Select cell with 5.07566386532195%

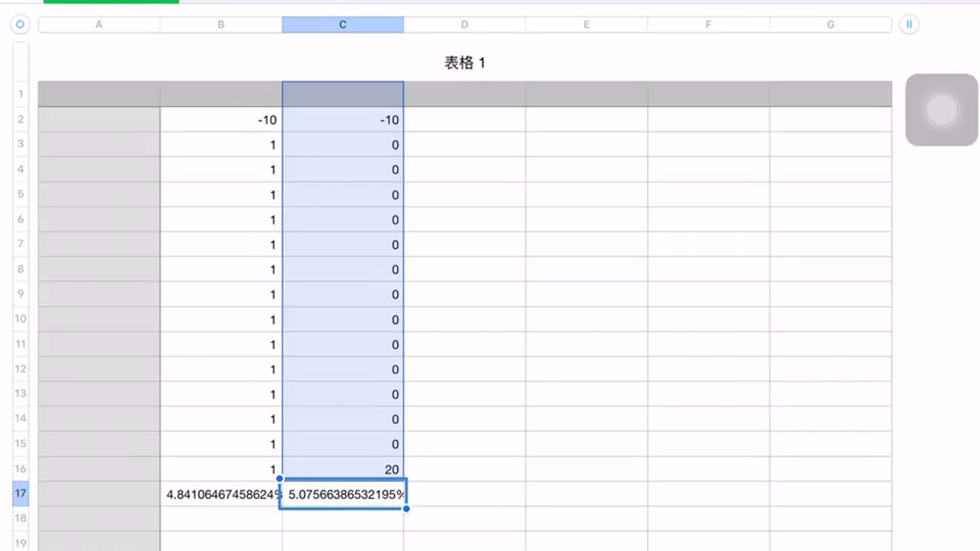coord(343,494)
